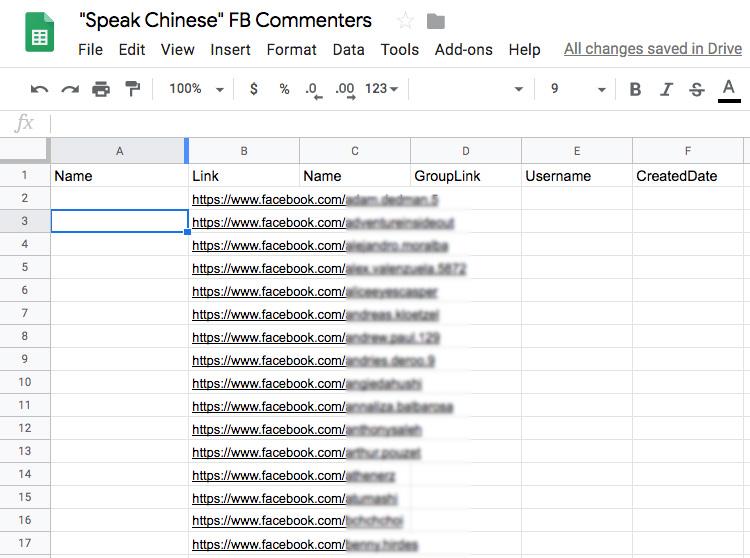Image resolution: width=750 pixels, height=558 pixels.
Task: Open the Format menu
Action: [x=291, y=50]
